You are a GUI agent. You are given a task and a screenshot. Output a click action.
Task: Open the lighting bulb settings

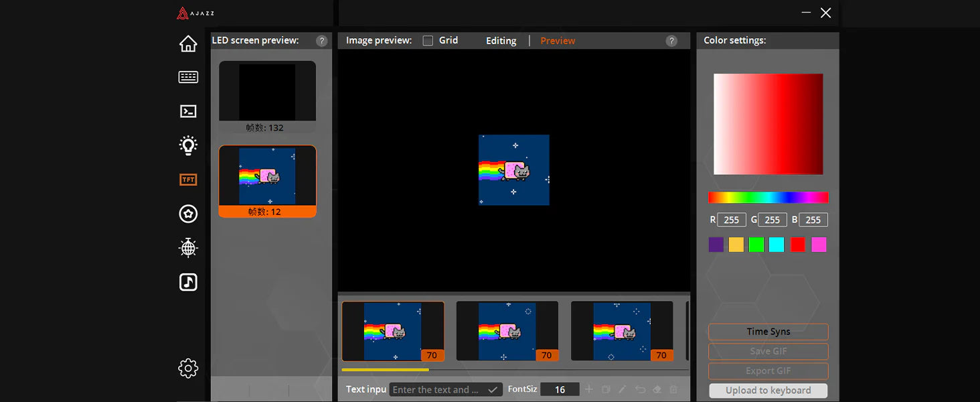pyautogui.click(x=188, y=145)
